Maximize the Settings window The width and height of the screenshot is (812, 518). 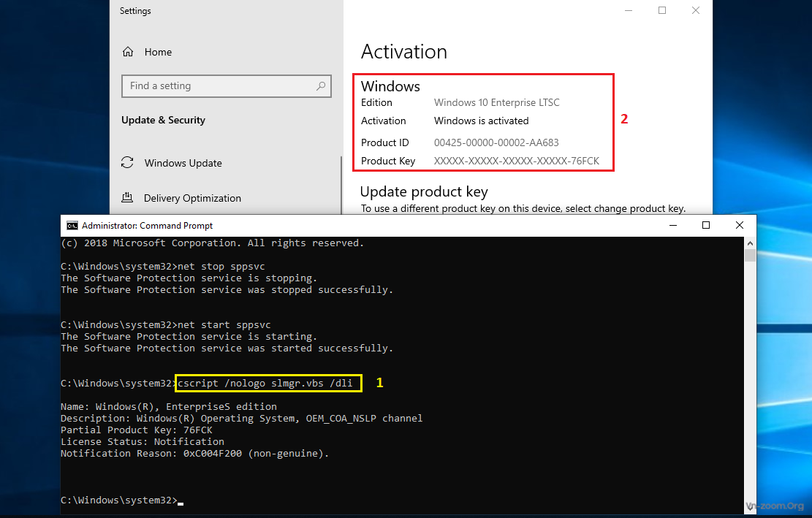click(x=662, y=10)
